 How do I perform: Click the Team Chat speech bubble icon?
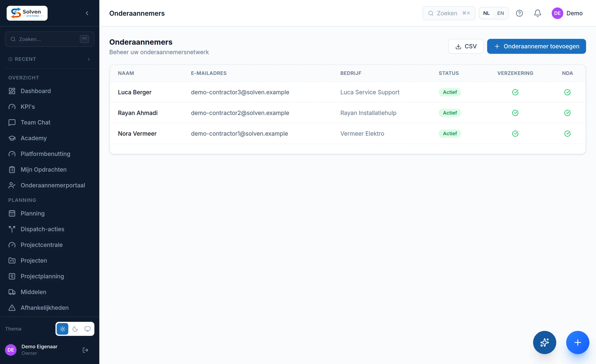point(12,122)
